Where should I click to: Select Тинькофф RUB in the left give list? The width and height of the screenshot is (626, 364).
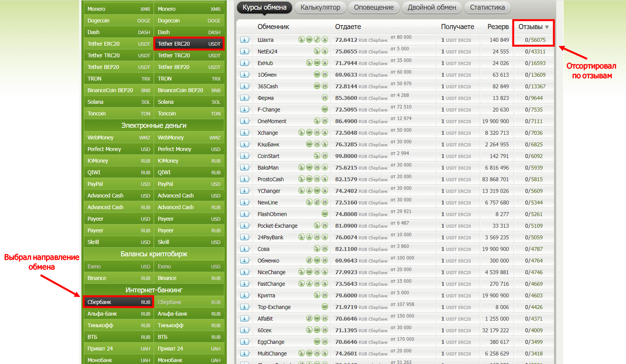tap(119, 325)
